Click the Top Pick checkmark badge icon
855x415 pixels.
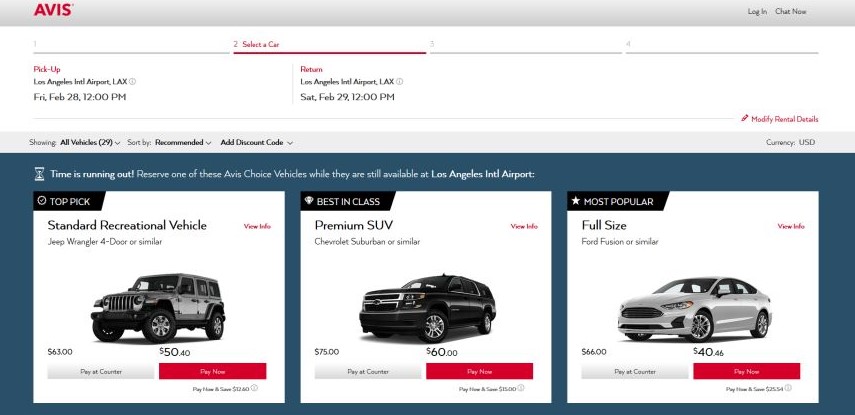pos(41,201)
